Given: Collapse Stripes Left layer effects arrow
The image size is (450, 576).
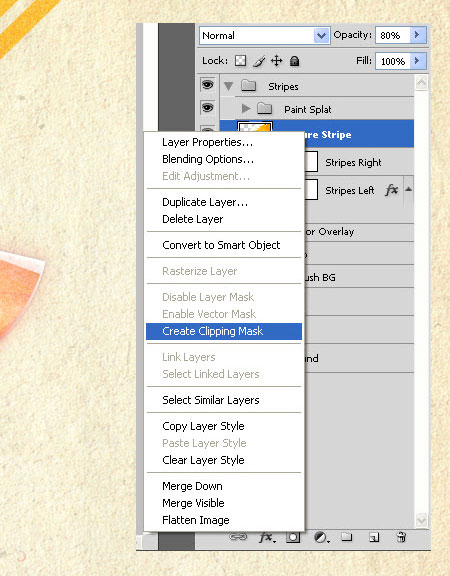Looking at the screenshot, I should [408, 190].
